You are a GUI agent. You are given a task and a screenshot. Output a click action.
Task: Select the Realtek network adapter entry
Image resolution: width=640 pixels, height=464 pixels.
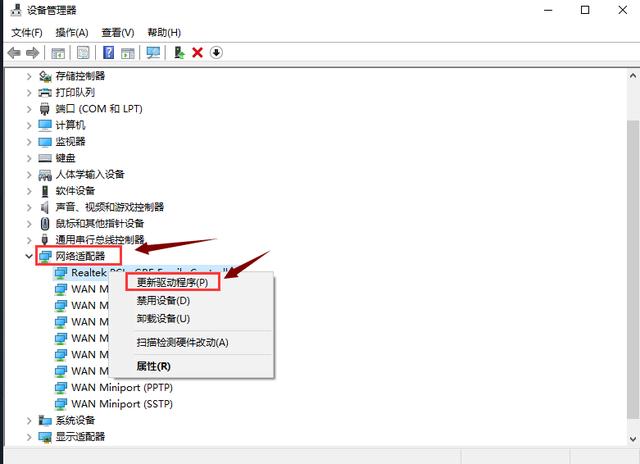89,273
